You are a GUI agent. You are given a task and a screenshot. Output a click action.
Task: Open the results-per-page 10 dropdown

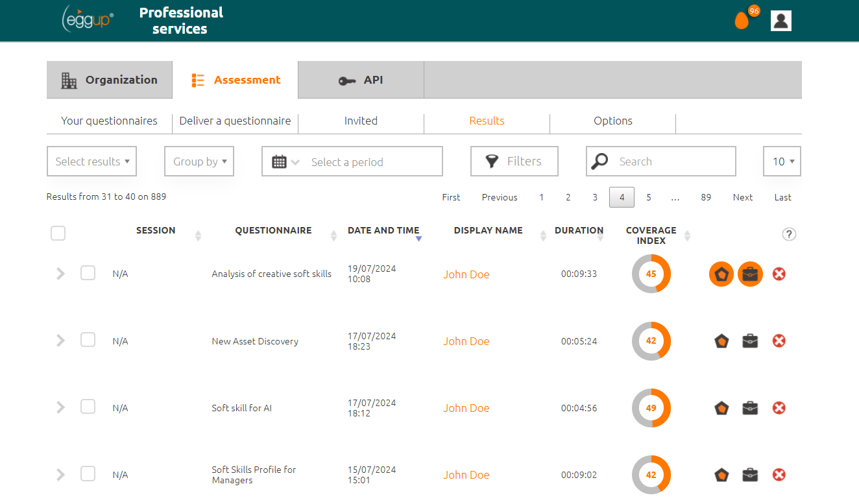pyautogui.click(x=782, y=162)
